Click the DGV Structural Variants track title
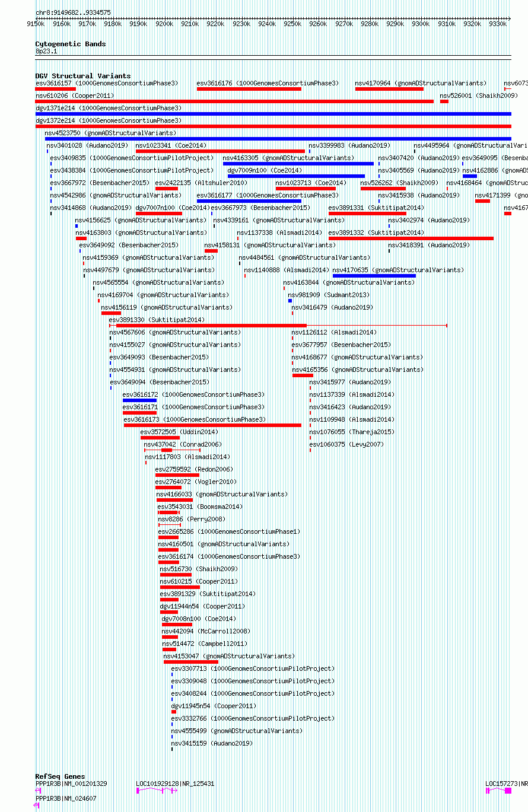The height and width of the screenshot is (812, 528). pyautogui.click(x=83, y=76)
